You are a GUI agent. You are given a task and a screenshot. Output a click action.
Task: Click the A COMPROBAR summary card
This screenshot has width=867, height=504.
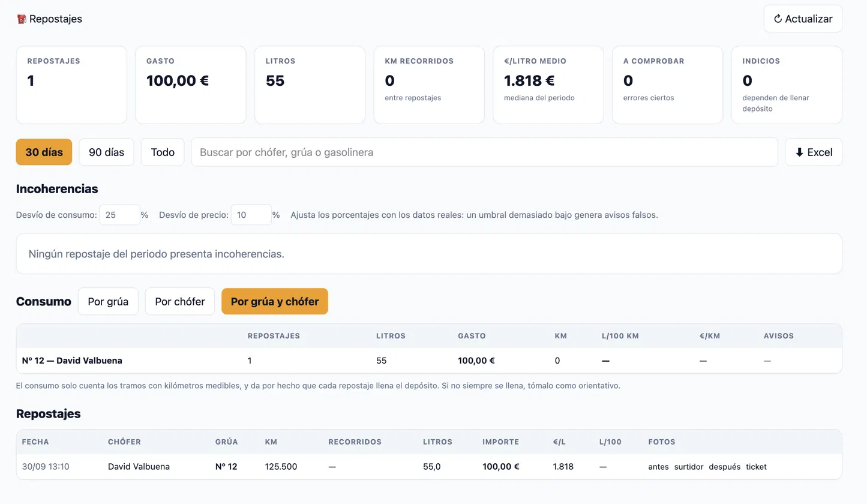tap(667, 85)
